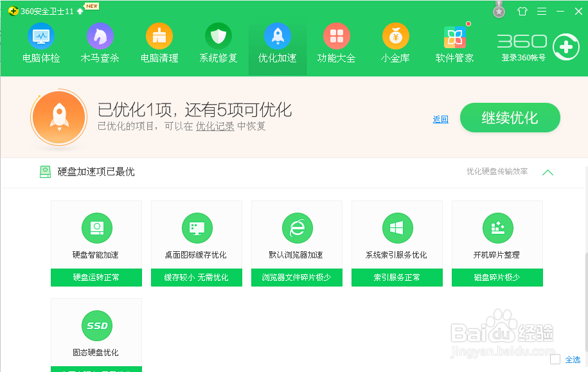Image resolution: width=588 pixels, height=372 pixels.
Task: Click the 系统索引服务优化 Windows icon
Action: coord(398,228)
